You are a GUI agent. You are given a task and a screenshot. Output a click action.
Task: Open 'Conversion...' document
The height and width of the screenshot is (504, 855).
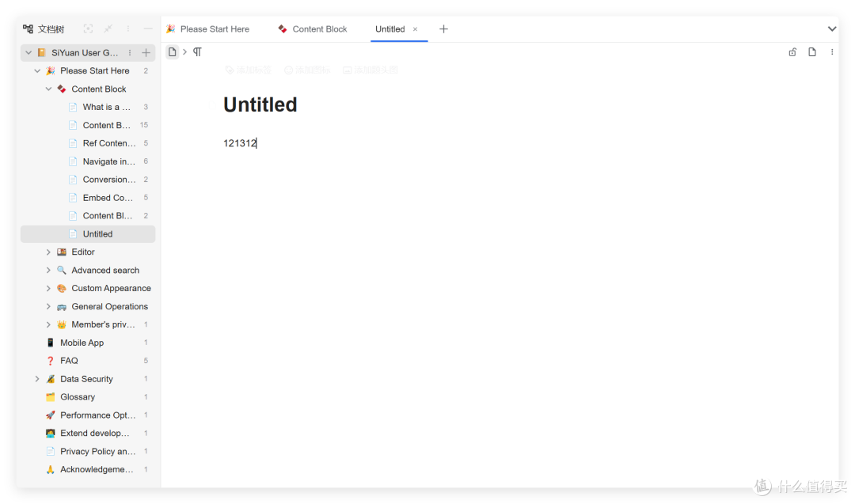(88, 180)
